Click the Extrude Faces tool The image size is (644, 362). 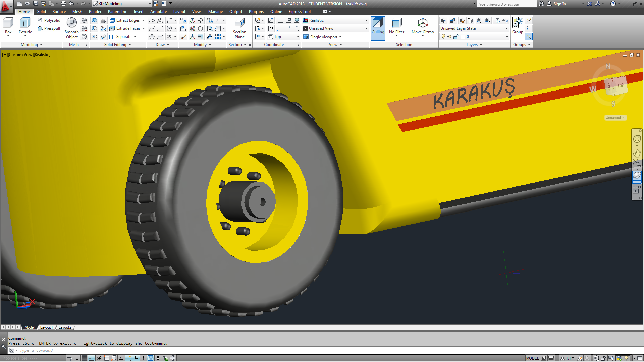point(125,28)
